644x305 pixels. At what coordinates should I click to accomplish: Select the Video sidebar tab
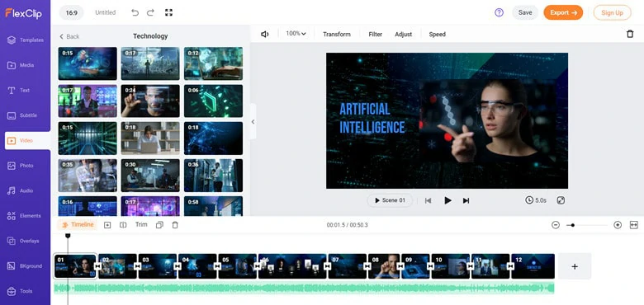(x=27, y=141)
